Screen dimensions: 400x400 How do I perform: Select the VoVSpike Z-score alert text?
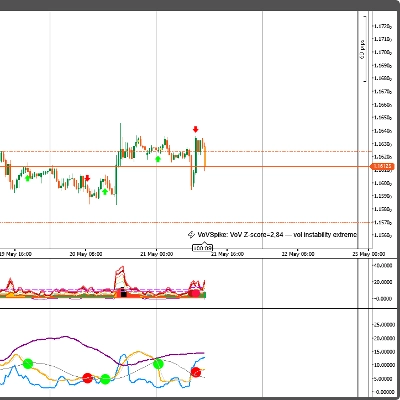(x=277, y=235)
